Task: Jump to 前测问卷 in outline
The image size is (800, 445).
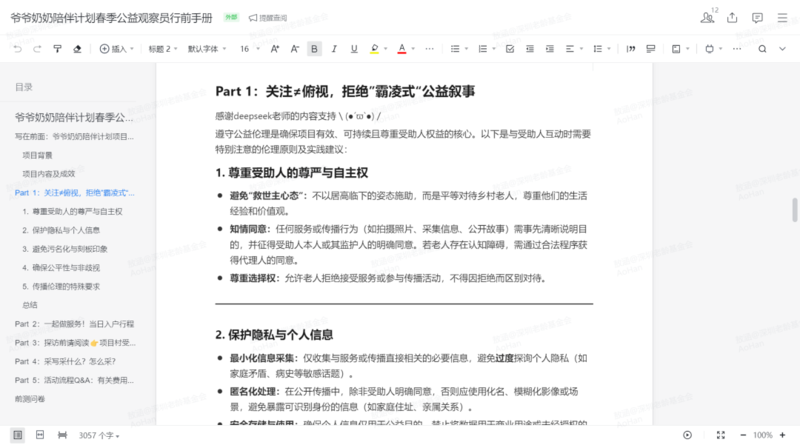Action: tap(30, 399)
